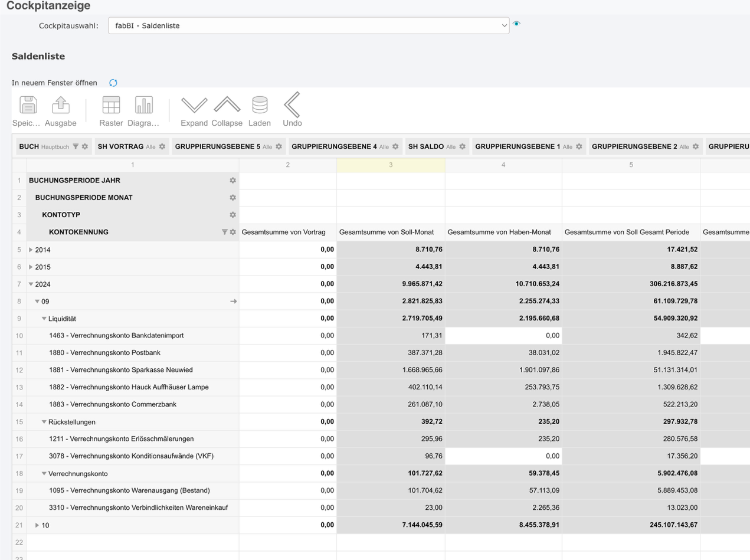Image resolution: width=750 pixels, height=560 pixels.
Task: Click the Expand toolbar icon
Action: tap(194, 105)
